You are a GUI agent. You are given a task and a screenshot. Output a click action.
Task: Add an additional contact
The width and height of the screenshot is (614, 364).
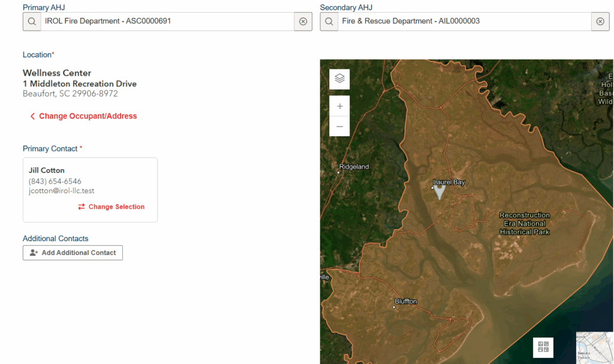click(x=73, y=252)
